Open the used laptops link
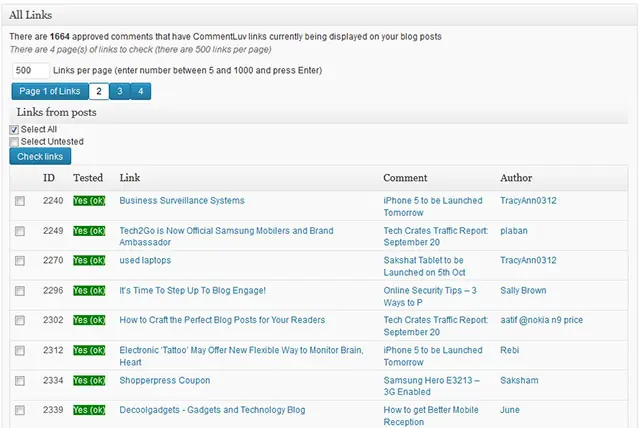640x428 pixels. (x=145, y=260)
